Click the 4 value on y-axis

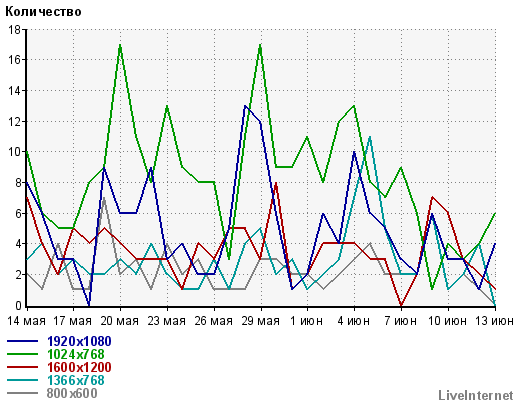point(18,244)
